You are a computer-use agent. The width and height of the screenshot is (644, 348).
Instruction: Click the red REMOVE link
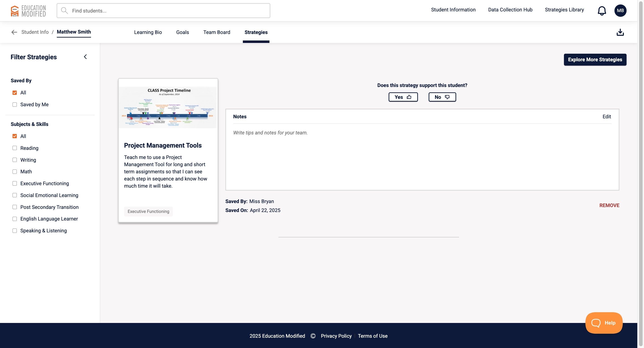609,205
